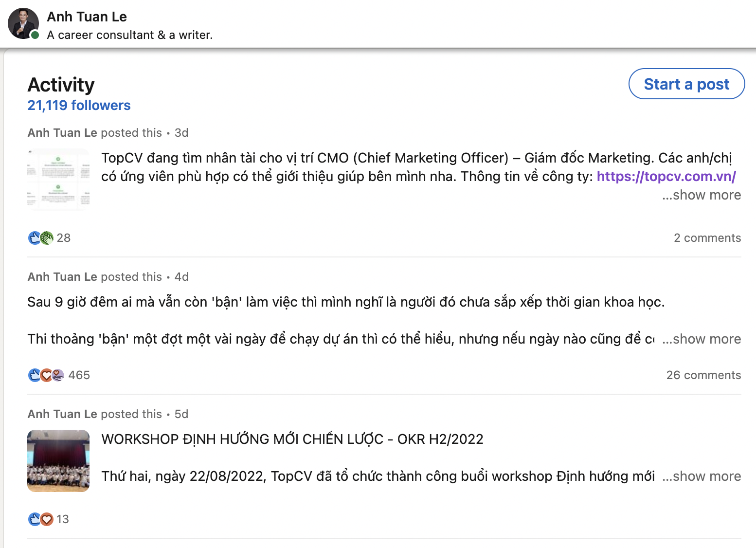756x548 pixels.
Task: Expand show more on the 4d post
Action: point(702,339)
